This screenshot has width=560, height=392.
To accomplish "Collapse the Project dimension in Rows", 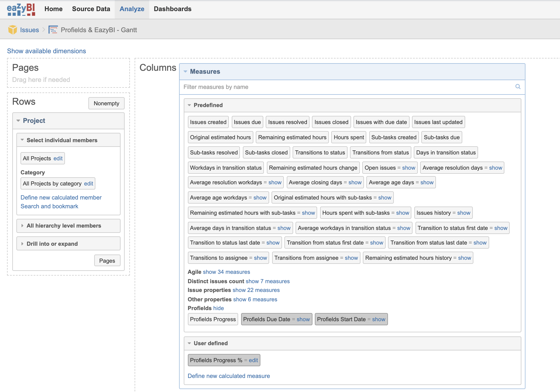I will tap(18, 121).
